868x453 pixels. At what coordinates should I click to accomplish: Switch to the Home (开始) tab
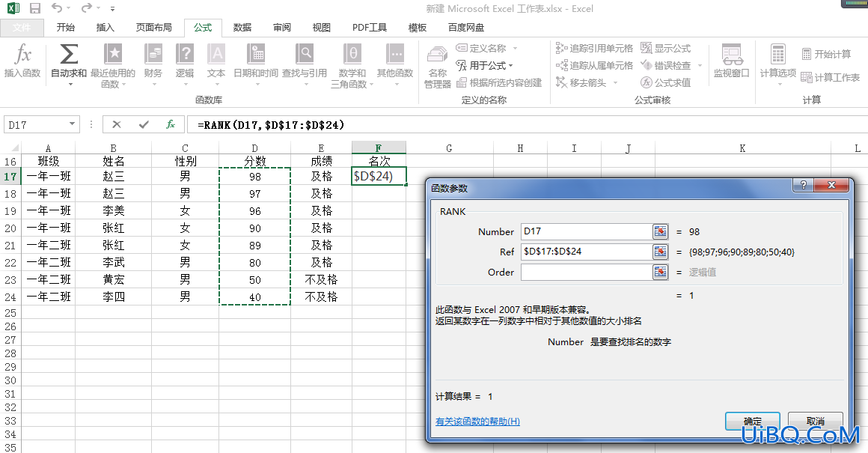pos(65,27)
